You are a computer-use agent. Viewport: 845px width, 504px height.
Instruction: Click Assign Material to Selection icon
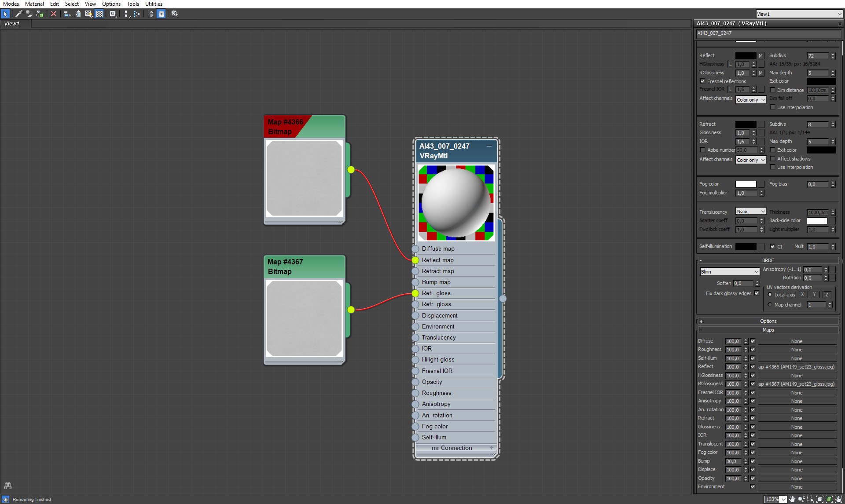click(40, 14)
